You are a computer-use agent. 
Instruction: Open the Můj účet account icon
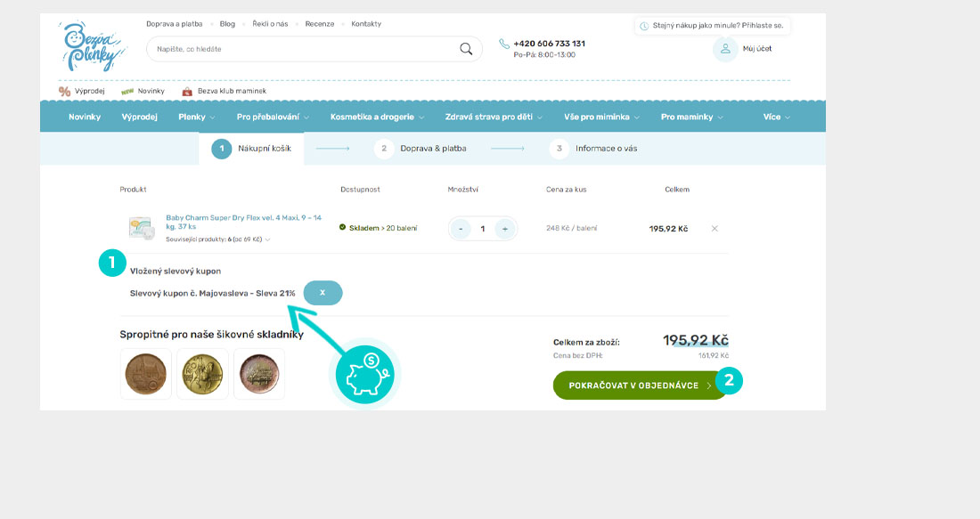point(725,49)
